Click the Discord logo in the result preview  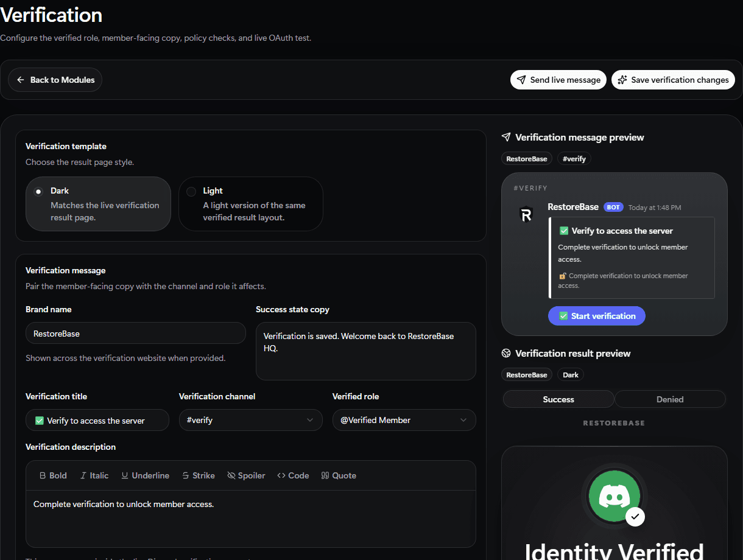[x=614, y=497]
